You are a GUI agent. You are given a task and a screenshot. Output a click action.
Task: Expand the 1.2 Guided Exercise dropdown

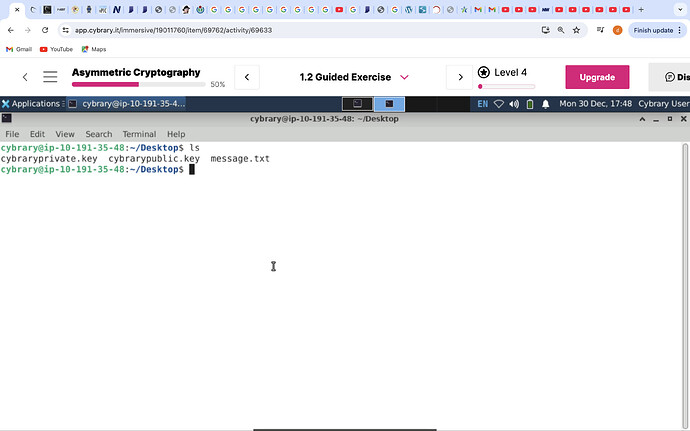404,77
